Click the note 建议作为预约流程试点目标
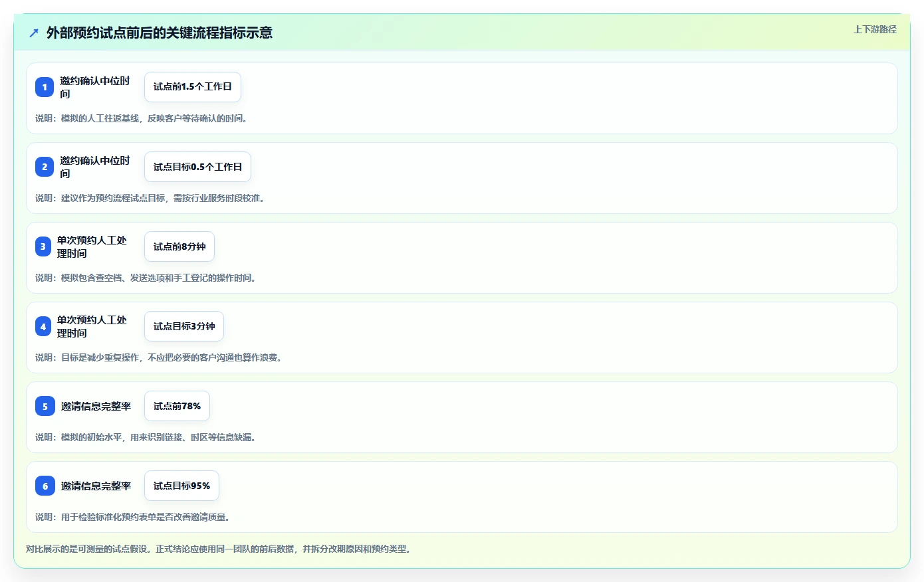 (x=150, y=198)
